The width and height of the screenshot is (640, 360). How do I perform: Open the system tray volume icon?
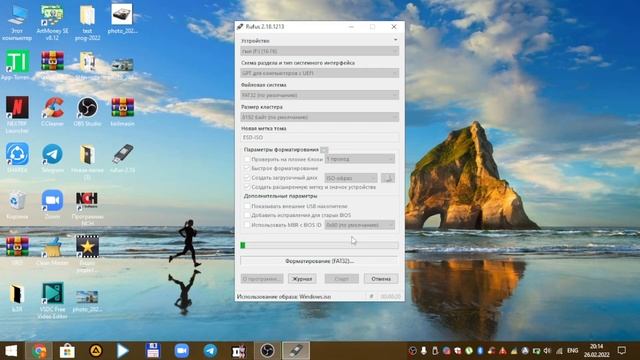point(547,351)
